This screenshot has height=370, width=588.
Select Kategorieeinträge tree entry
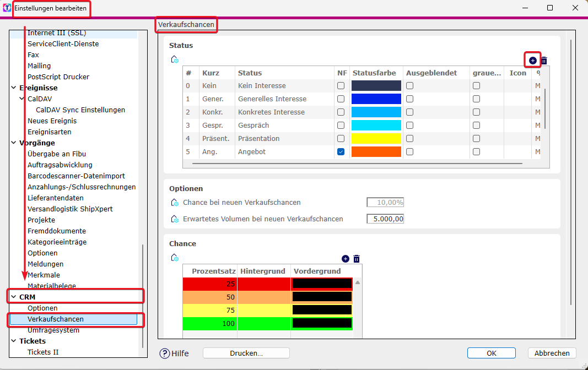tap(57, 242)
